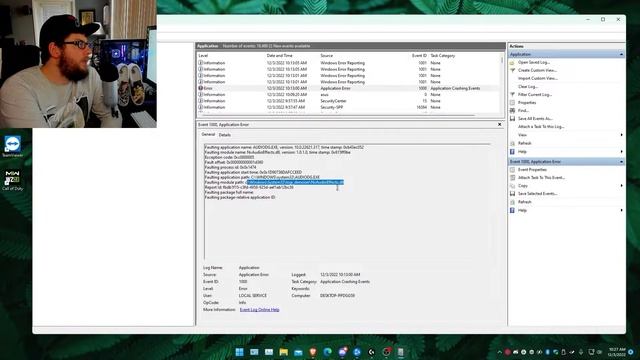Choose Attach Task To This Event

point(541,178)
